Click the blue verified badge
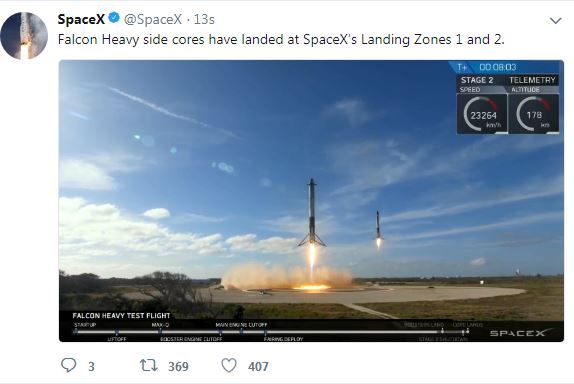Image resolution: width=574 pixels, height=384 pixels. 114,18
